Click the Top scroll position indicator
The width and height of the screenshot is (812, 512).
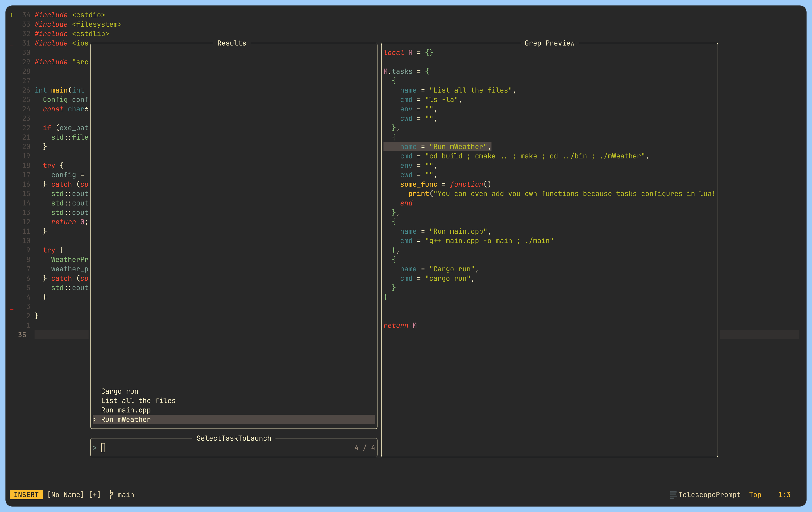coord(755,494)
